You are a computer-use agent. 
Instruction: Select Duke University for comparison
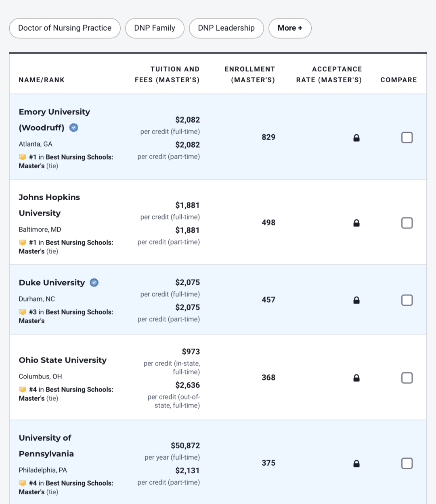click(x=407, y=300)
